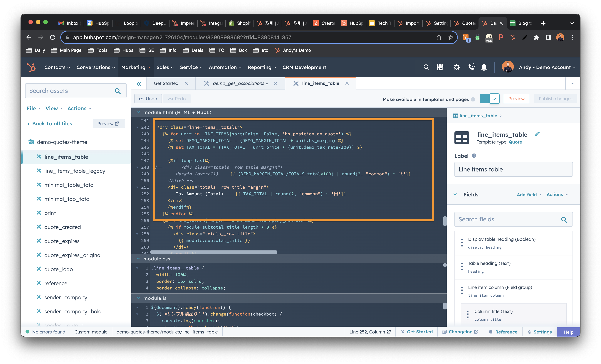The width and height of the screenshot is (601, 364).
Task: Collapse the module.css section
Action: [x=139, y=259]
